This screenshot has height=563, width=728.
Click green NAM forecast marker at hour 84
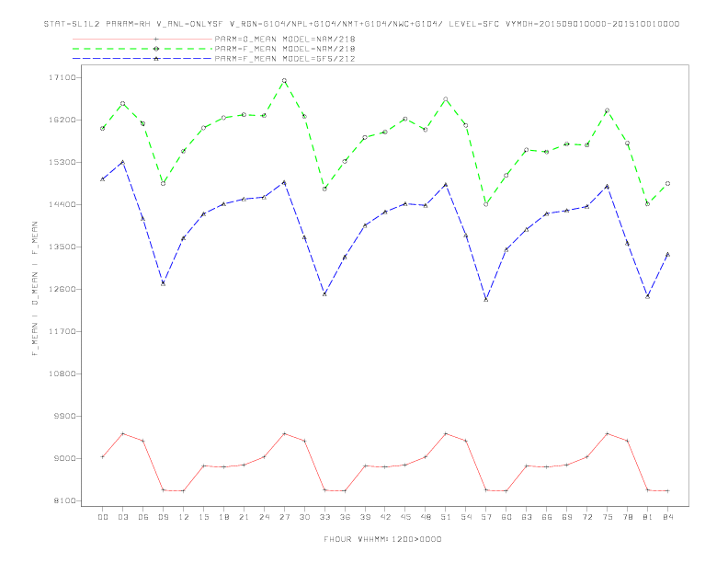[667, 183]
